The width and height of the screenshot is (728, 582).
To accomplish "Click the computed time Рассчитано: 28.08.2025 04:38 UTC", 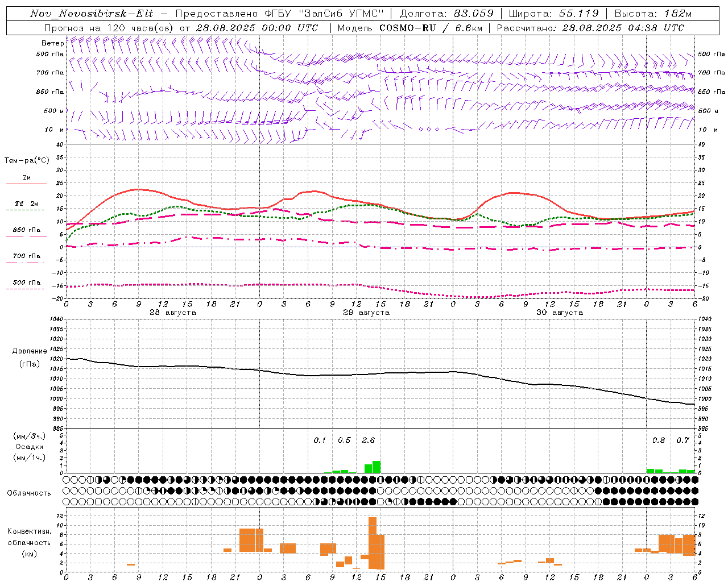I will pyautogui.click(x=590, y=28).
